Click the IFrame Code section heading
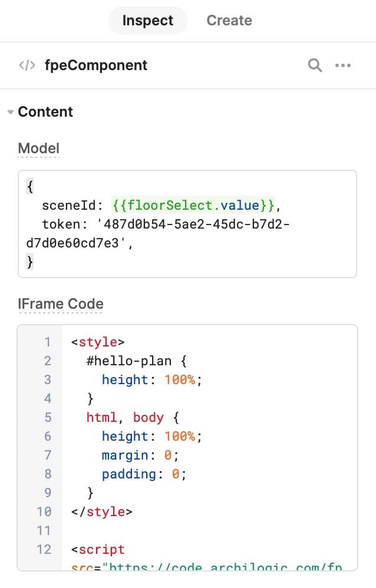The width and height of the screenshot is (376, 588). click(61, 303)
